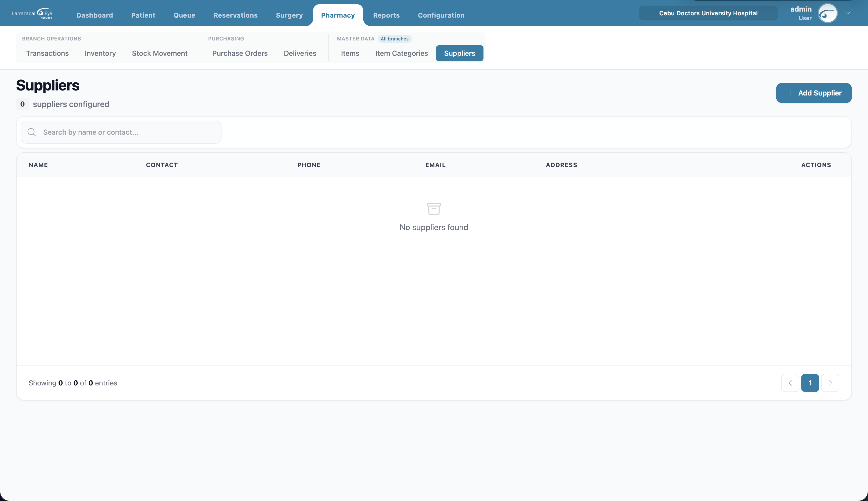
Task: Open the Deliveries page
Action: pyautogui.click(x=300, y=53)
